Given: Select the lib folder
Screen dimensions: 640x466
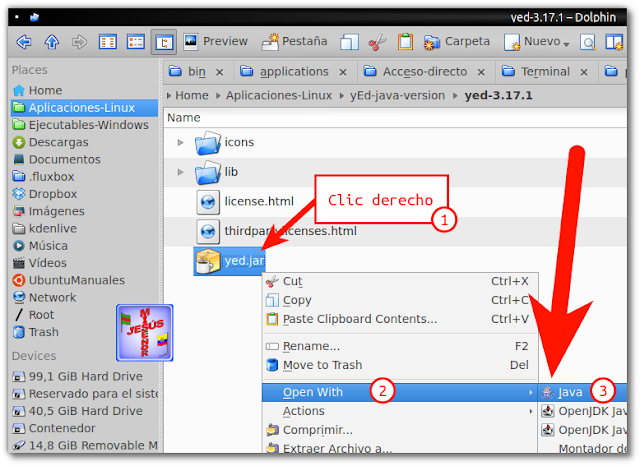Looking at the screenshot, I should pos(216,172).
